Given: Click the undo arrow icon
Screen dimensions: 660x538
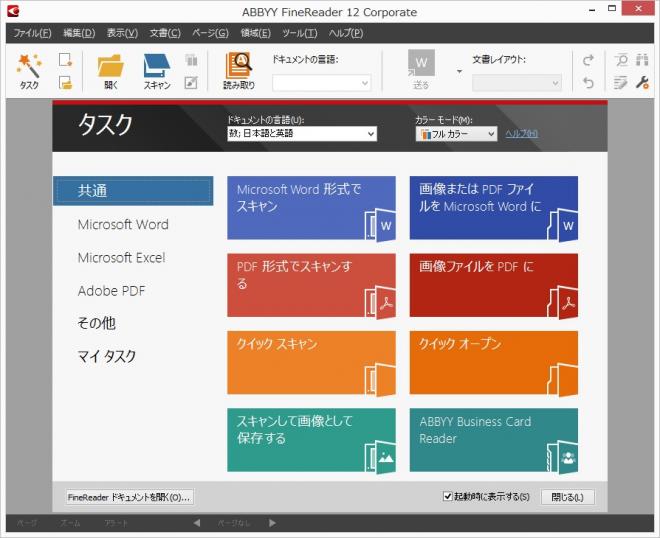Looking at the screenshot, I should 588,83.
